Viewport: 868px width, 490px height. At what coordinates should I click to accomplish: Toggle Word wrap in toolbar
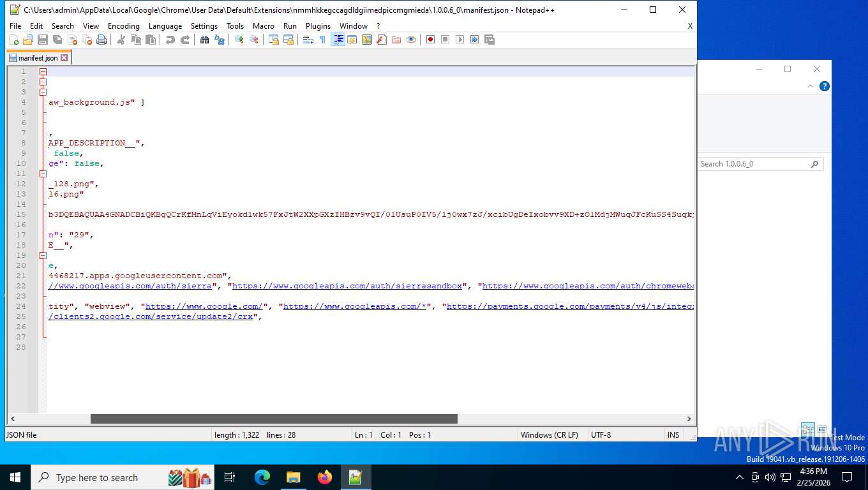(x=308, y=40)
